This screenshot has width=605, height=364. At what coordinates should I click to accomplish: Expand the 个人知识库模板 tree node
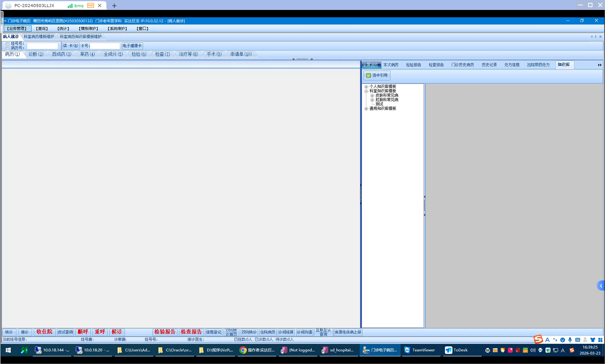point(366,87)
